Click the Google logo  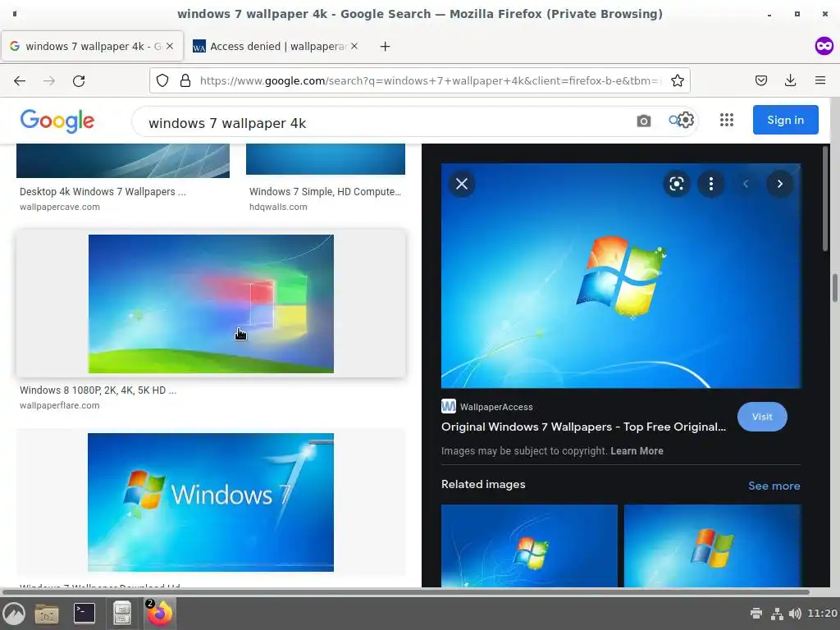(57, 121)
